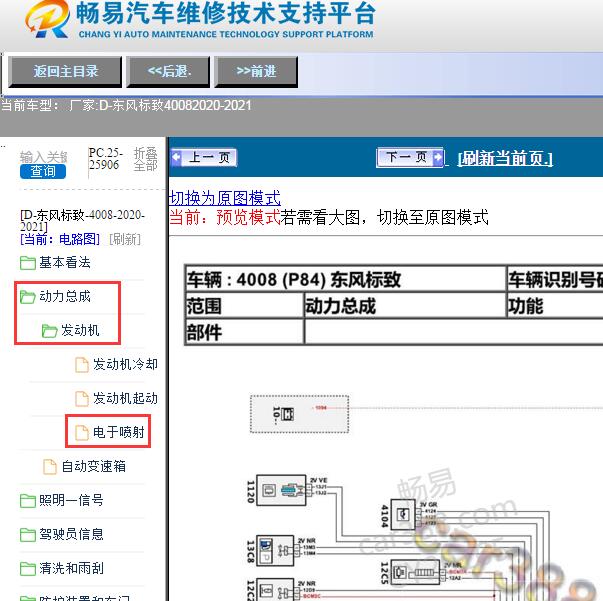603x601 pixels.
Task: Collapse the 动力总成 open folder icon
Action: pos(28,297)
